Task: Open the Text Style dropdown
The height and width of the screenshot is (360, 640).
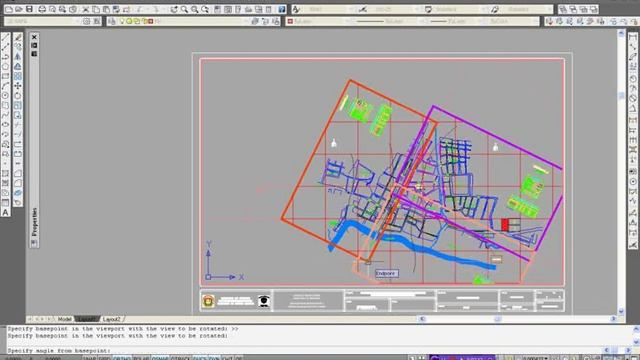Action: tap(329, 9)
